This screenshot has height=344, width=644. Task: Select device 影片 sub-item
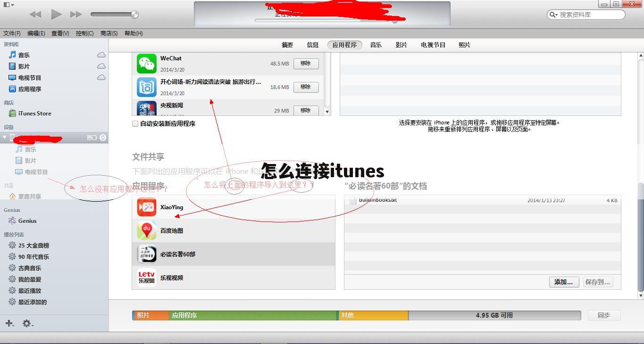30,161
